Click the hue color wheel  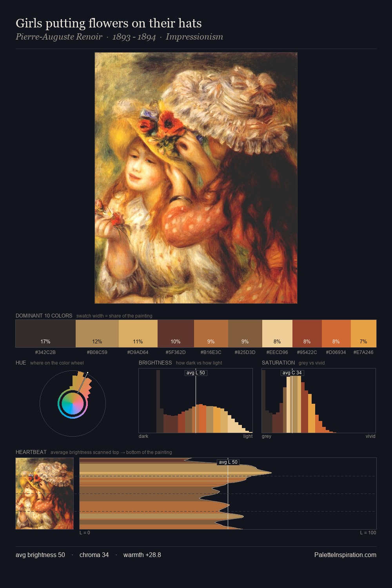coord(73,403)
